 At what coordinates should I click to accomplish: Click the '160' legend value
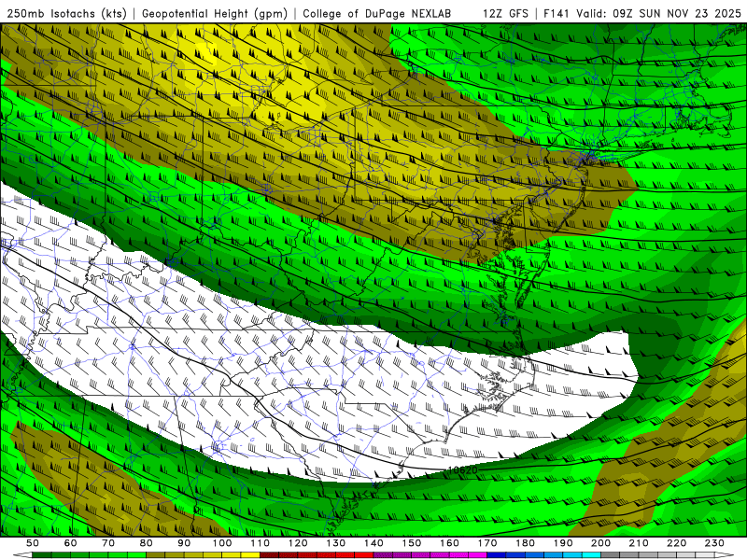(x=449, y=543)
